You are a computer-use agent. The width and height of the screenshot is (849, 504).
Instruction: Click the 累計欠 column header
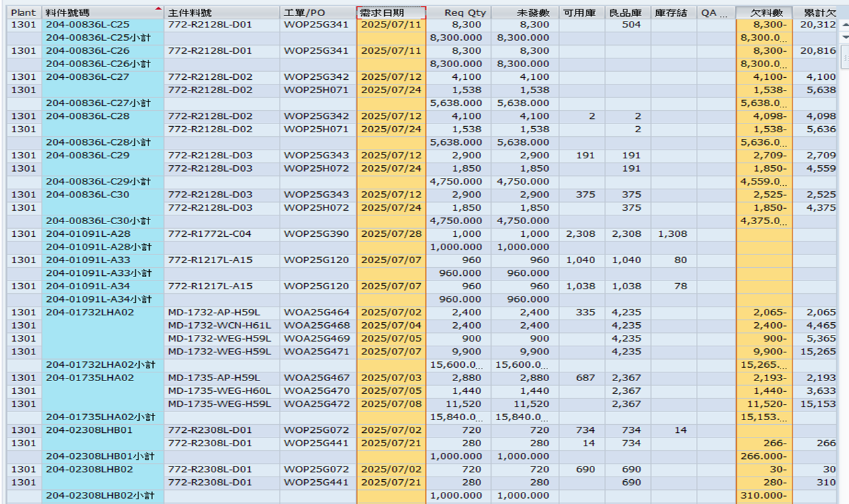tap(815, 13)
